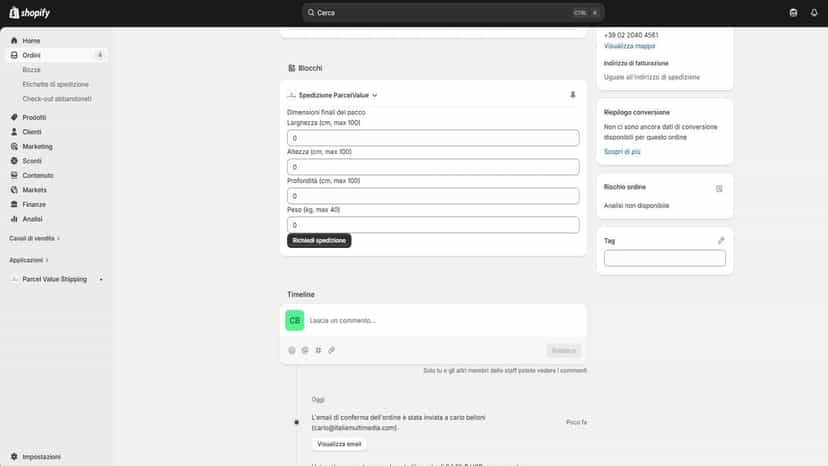Insert hashtag reference icon
This screenshot has height=466, width=828.
(318, 350)
